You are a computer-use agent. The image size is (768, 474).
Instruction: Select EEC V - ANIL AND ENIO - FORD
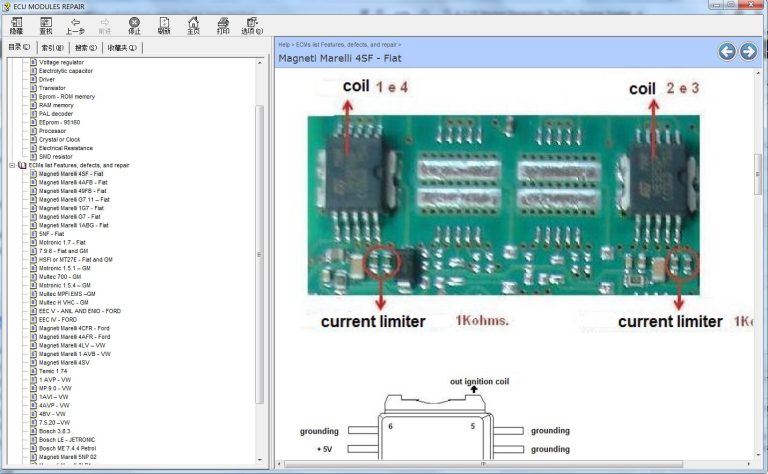point(80,311)
